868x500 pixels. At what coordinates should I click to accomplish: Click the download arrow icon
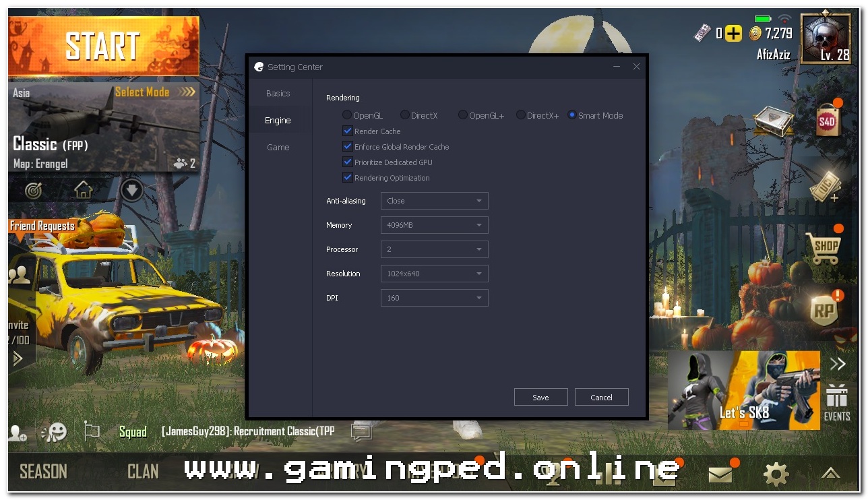pyautogui.click(x=132, y=191)
